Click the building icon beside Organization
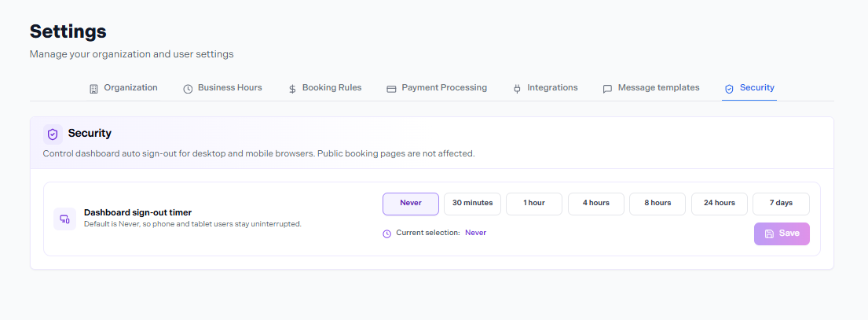Screen dimensions: 868x320 point(93,89)
